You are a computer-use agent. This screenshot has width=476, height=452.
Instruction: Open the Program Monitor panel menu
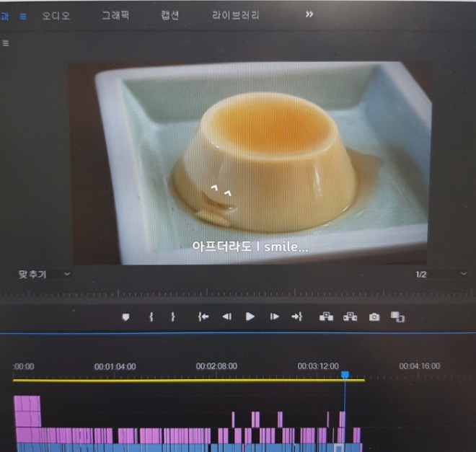tap(6, 43)
